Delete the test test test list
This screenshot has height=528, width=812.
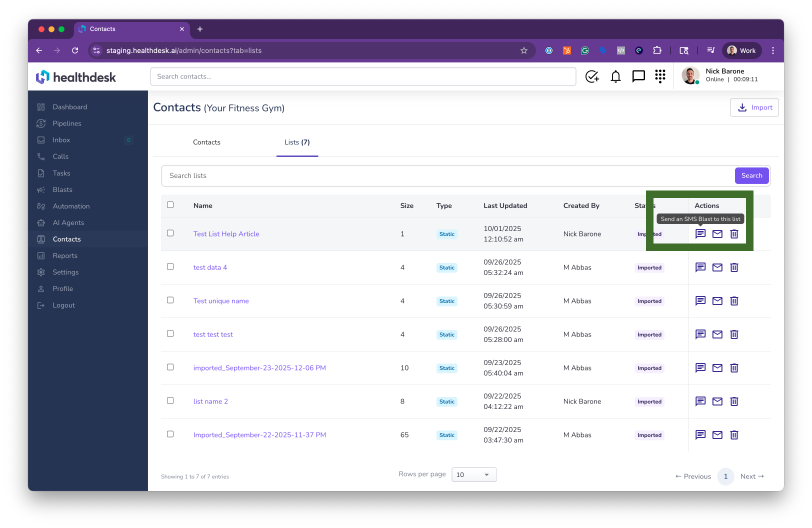(x=734, y=334)
